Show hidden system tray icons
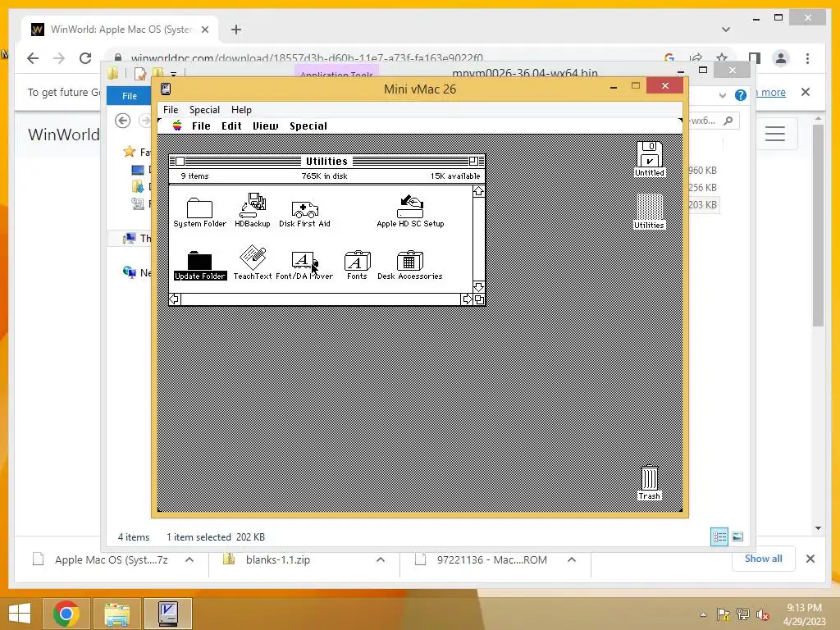The height and width of the screenshot is (630, 840). point(703,614)
